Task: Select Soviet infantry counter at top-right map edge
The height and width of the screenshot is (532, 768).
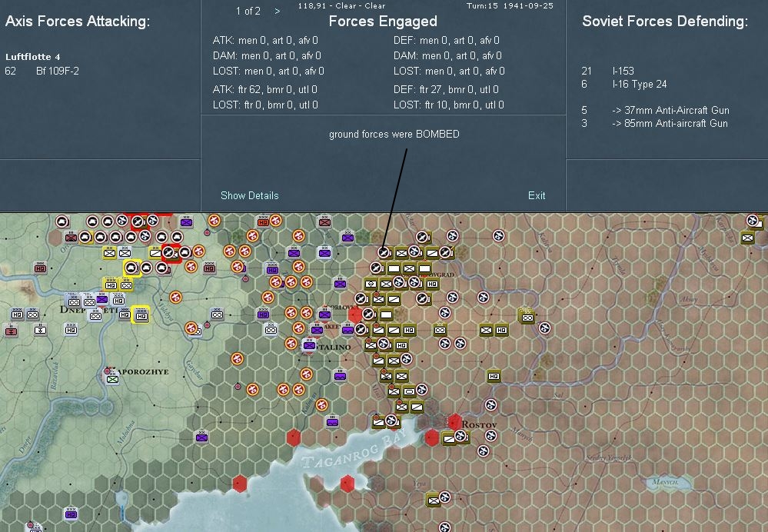Action: point(747,238)
